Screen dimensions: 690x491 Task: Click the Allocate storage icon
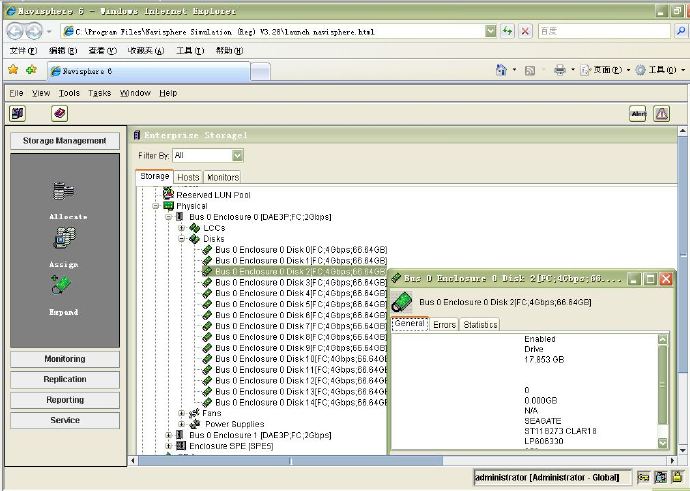pos(64,191)
